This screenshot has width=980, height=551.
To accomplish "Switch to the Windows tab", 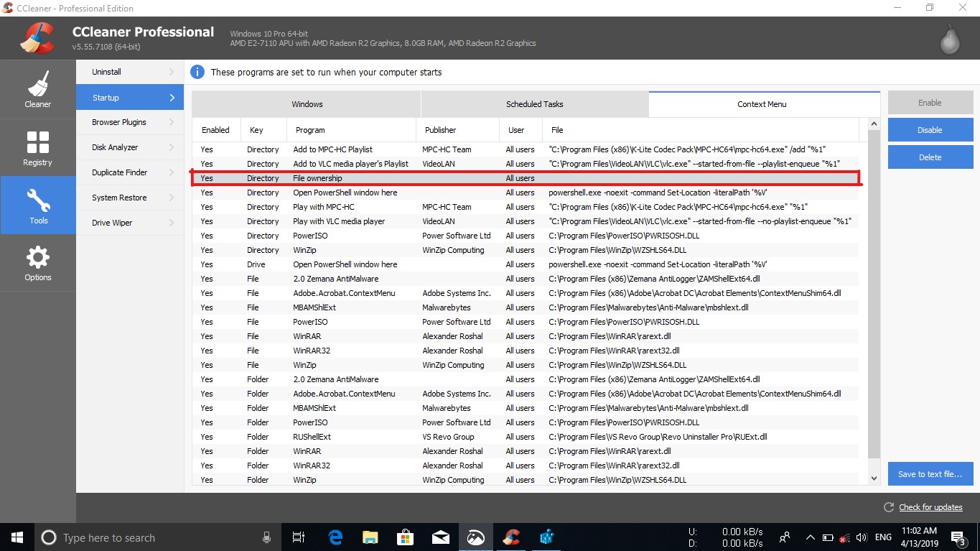I will click(x=307, y=104).
